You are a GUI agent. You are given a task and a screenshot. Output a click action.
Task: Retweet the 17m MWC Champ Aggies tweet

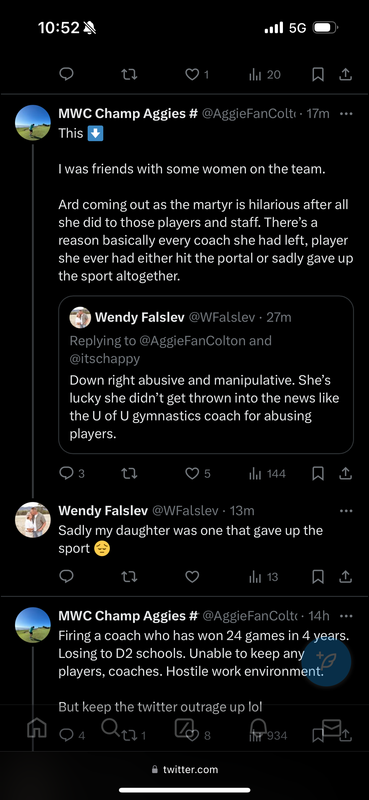[x=129, y=473]
